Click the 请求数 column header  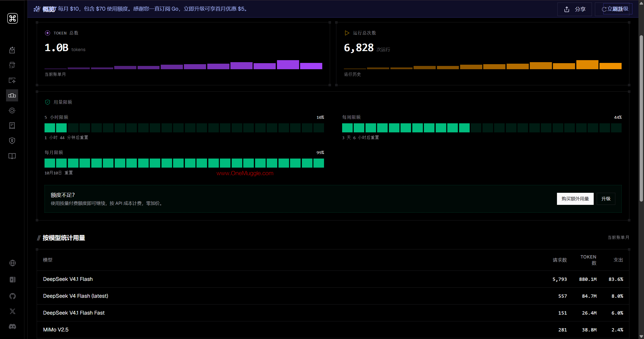click(560, 260)
